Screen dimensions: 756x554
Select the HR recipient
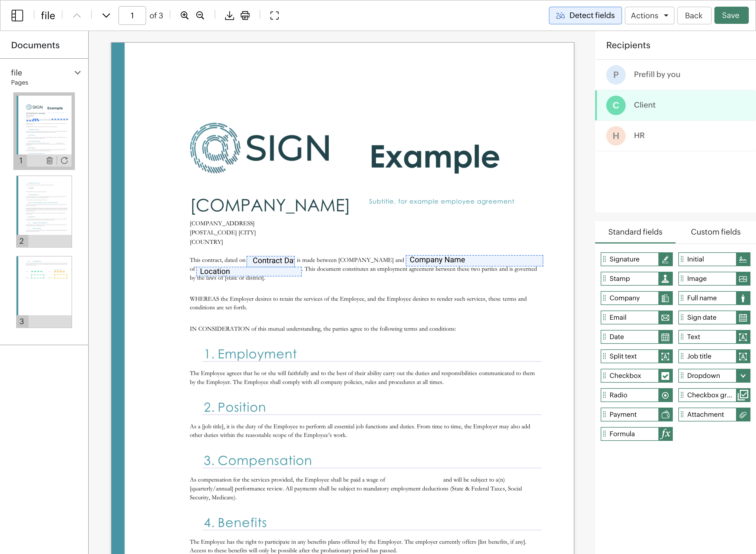pyautogui.click(x=639, y=136)
